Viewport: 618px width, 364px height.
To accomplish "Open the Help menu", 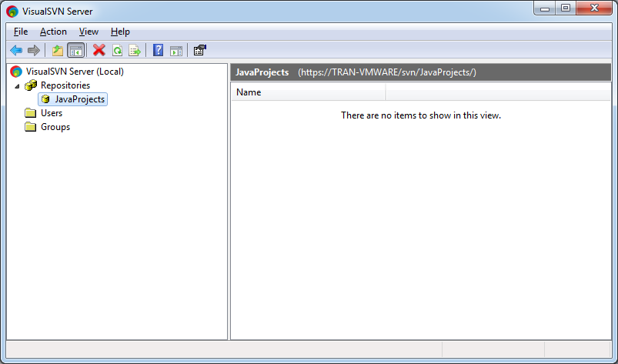I will point(120,32).
